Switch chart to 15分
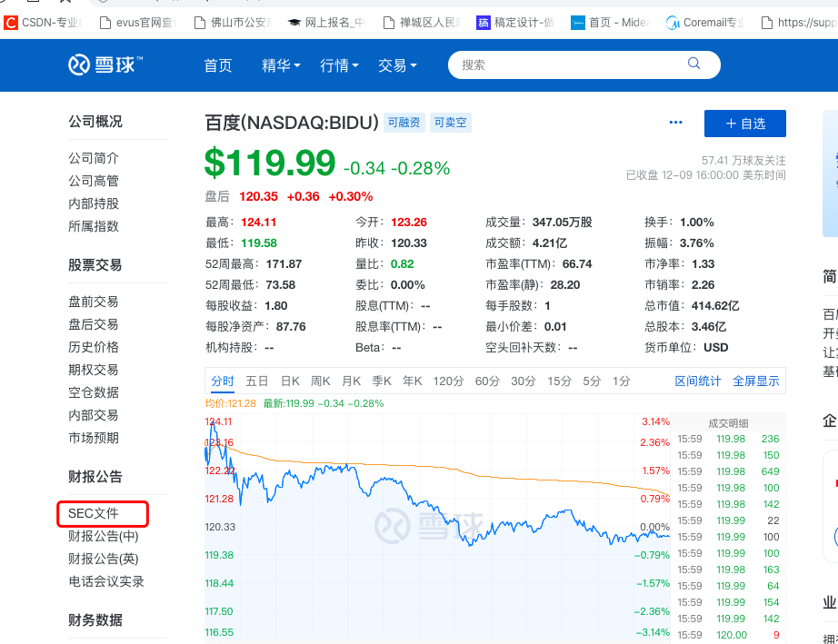 point(559,381)
